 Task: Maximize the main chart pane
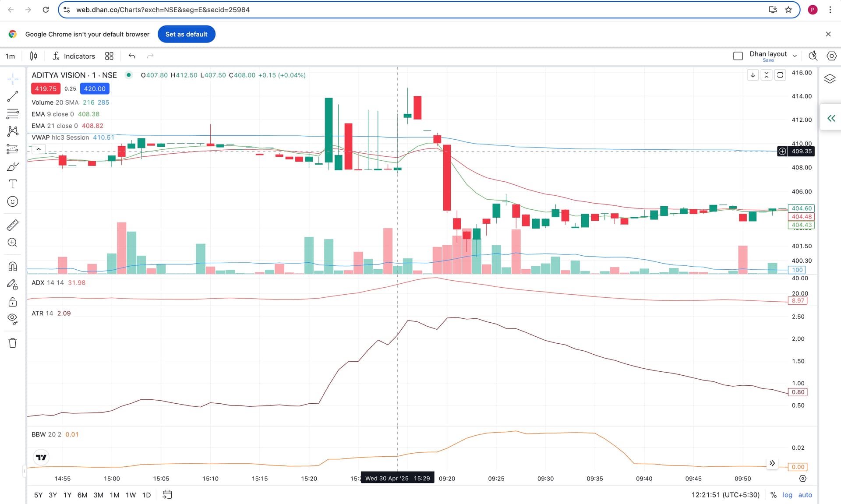(780, 75)
